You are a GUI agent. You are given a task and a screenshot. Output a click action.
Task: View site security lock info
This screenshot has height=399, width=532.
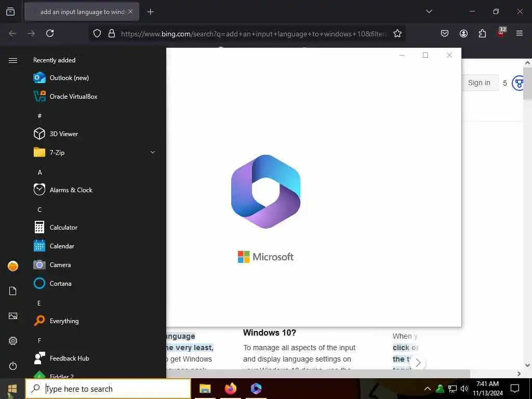pyautogui.click(x=112, y=33)
